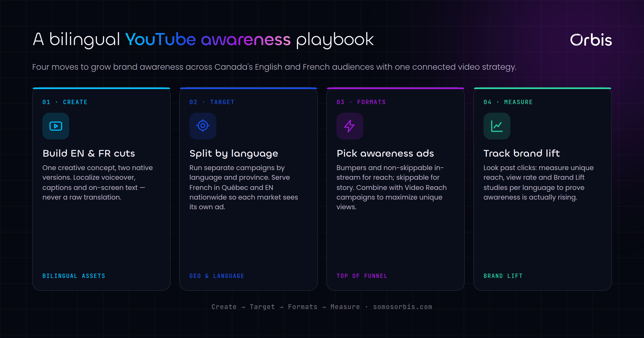Select the "Pick awareness ads" heading
Image resolution: width=644 pixels, height=338 pixels.
coord(385,153)
